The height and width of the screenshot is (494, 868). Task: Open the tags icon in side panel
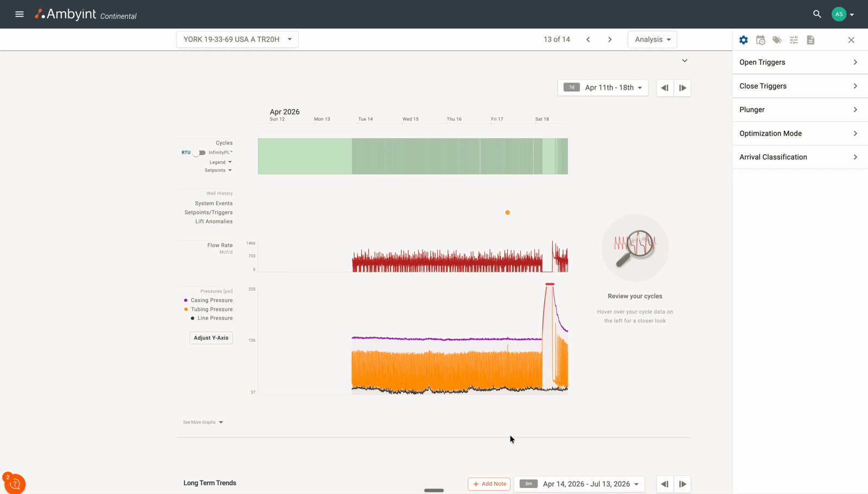click(x=777, y=40)
